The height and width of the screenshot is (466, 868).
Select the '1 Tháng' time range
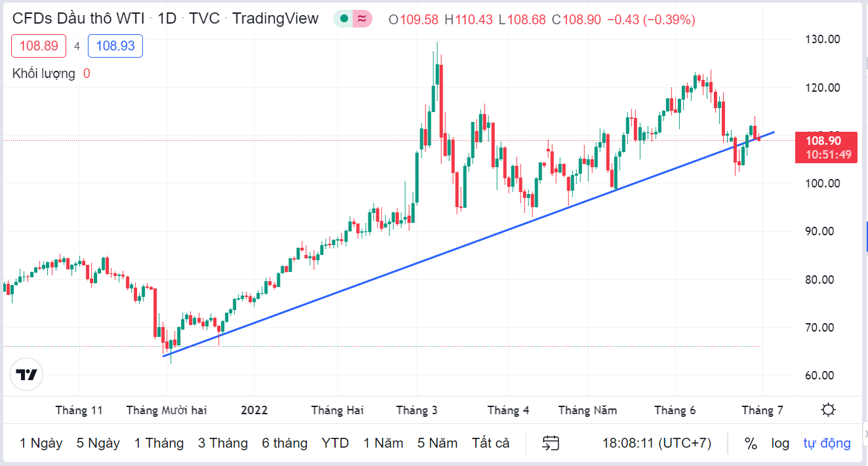point(159,443)
